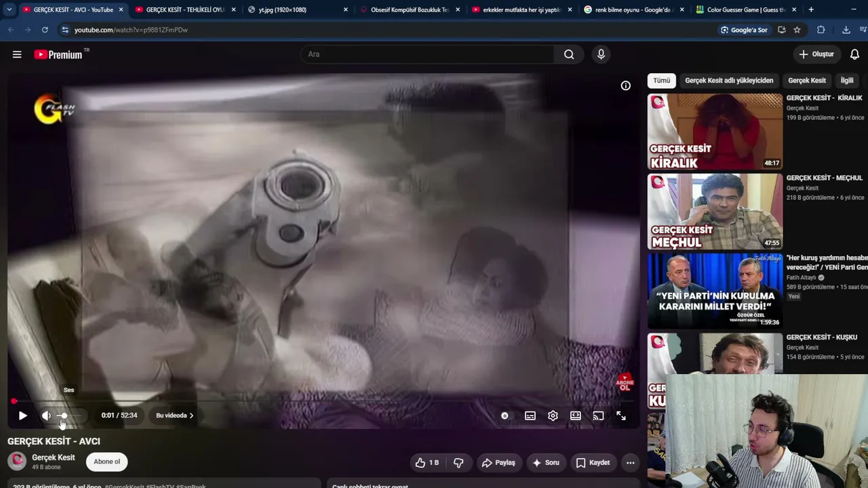868x488 pixels.
Task: Switch to "erkekler mutfakta" tab
Action: click(x=522, y=9)
